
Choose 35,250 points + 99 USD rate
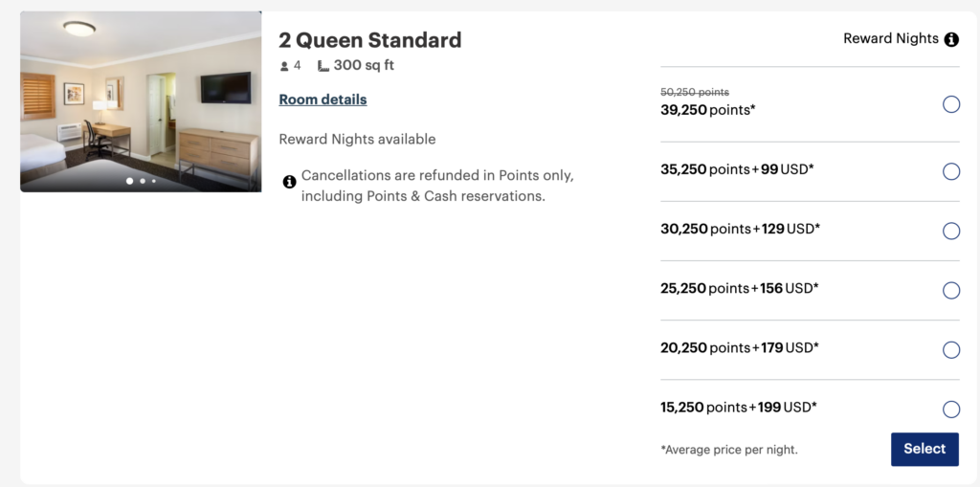pos(951,171)
